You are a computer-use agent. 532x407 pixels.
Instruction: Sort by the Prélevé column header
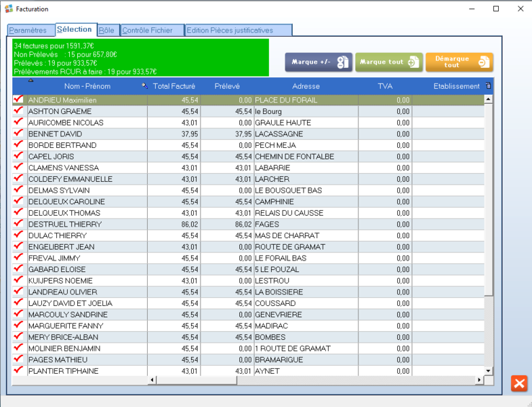pyautogui.click(x=226, y=86)
